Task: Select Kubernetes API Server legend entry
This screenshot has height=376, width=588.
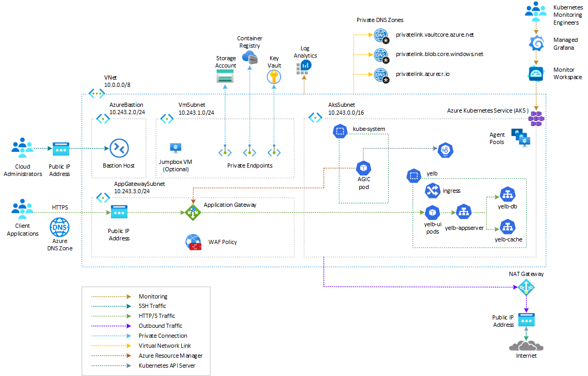Action: [143, 366]
